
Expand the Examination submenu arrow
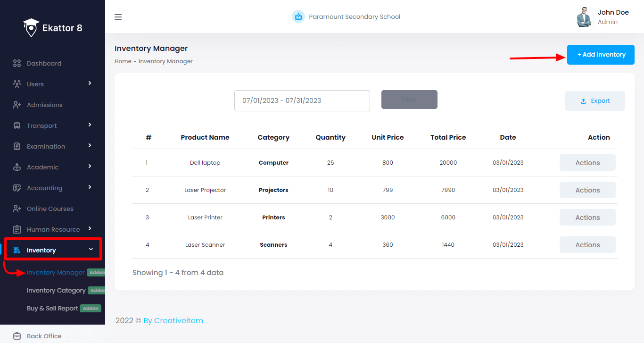click(90, 146)
